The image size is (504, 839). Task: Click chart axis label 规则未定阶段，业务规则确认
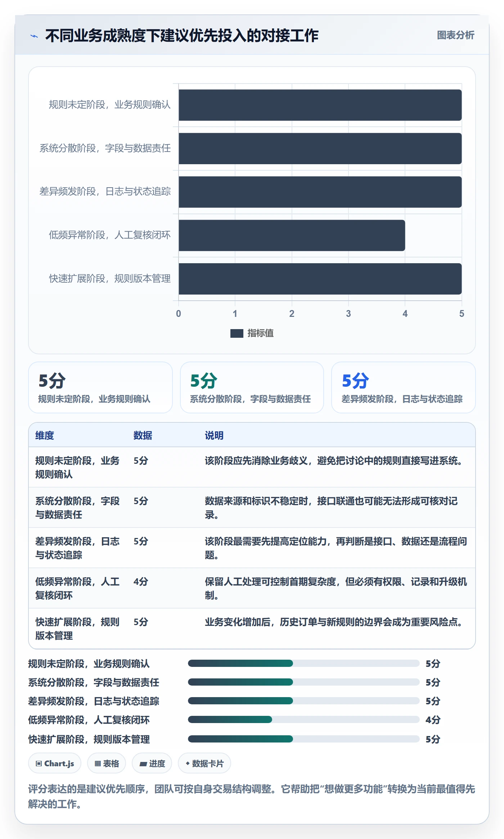pos(110,105)
